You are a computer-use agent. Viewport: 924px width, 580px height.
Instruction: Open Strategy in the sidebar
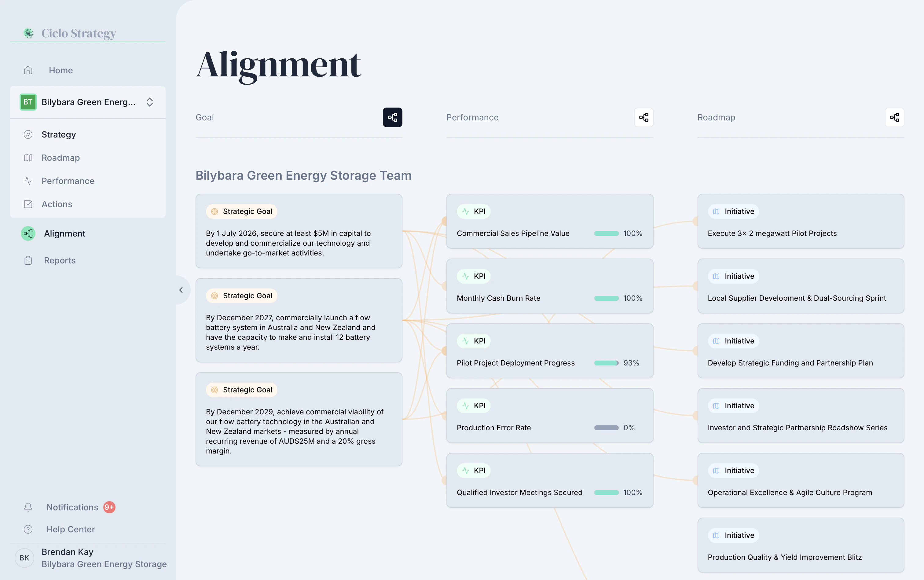tap(59, 135)
